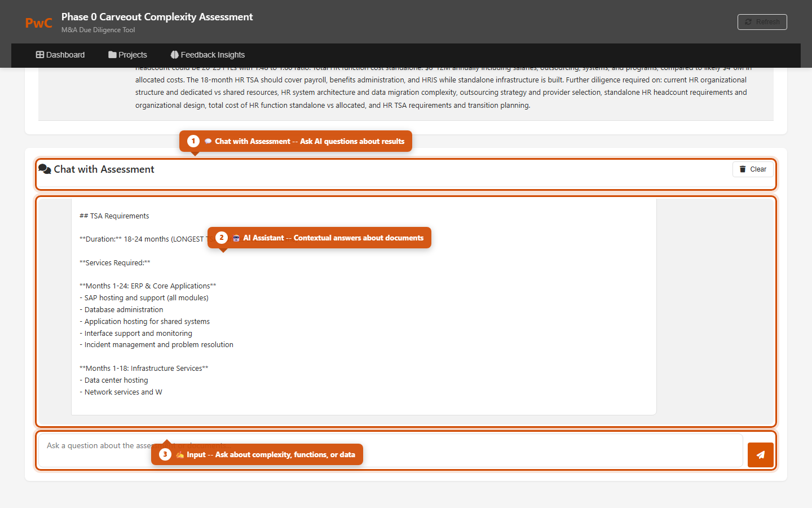
Task: Click the PwC logo in header
Action: 38,23
